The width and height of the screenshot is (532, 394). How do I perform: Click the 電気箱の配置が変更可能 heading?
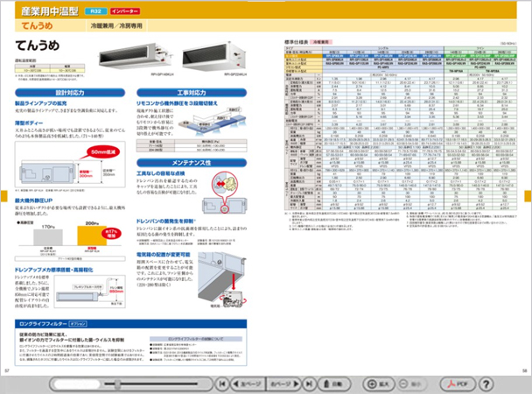pos(164,254)
